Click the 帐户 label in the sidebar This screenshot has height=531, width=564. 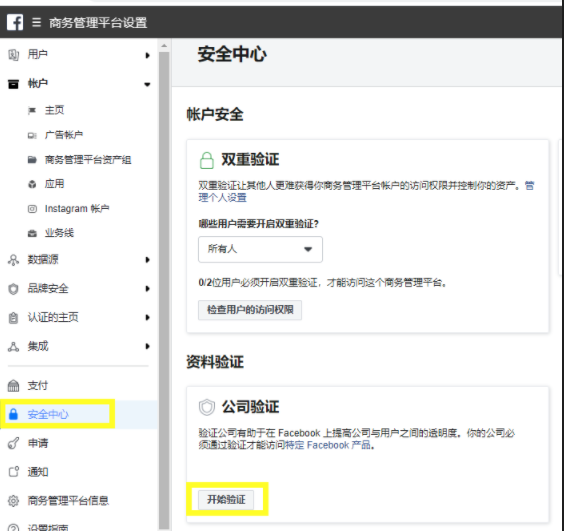[x=38, y=83]
